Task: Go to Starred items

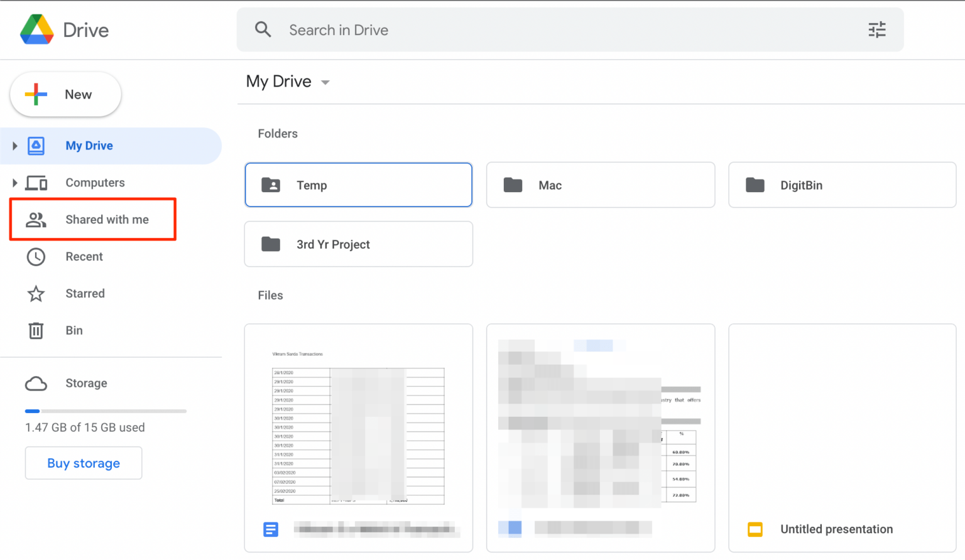Action: pos(111,294)
